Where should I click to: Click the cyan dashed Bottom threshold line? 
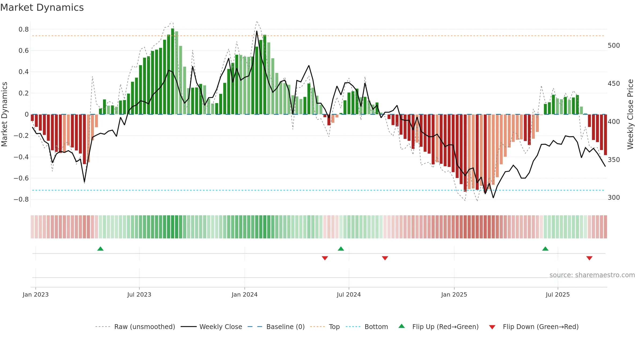pyautogui.click(x=318, y=190)
